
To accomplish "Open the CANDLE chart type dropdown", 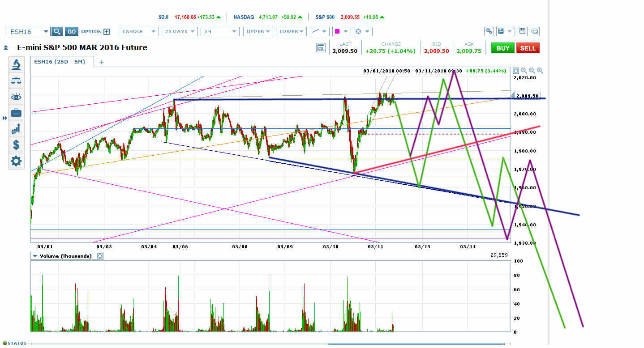I will (139, 31).
